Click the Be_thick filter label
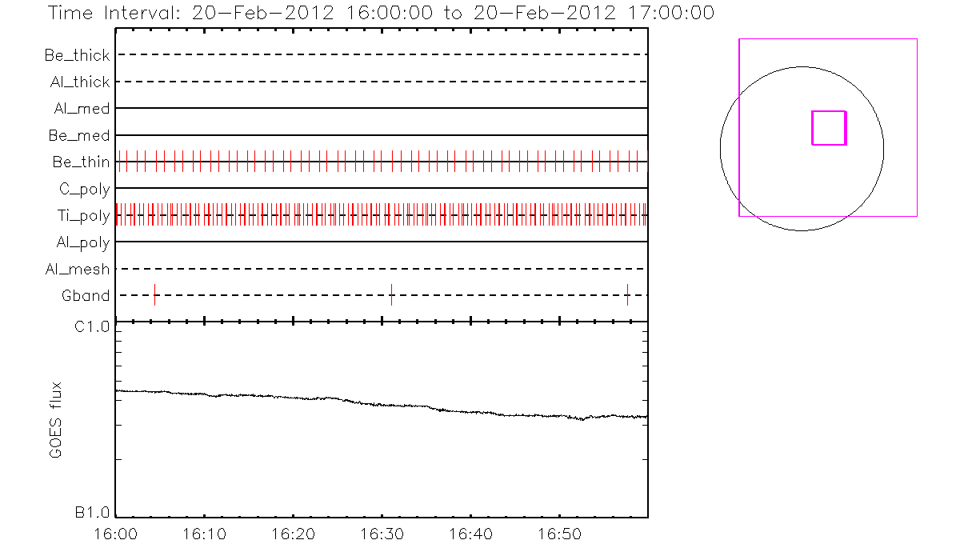This screenshot has height=560, width=960. pos(78,55)
